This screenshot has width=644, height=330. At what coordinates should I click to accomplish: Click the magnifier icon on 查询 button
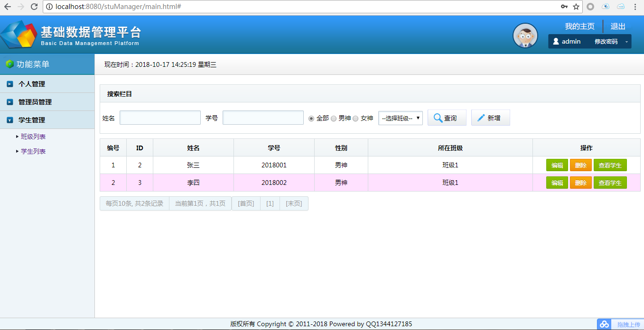tap(438, 118)
